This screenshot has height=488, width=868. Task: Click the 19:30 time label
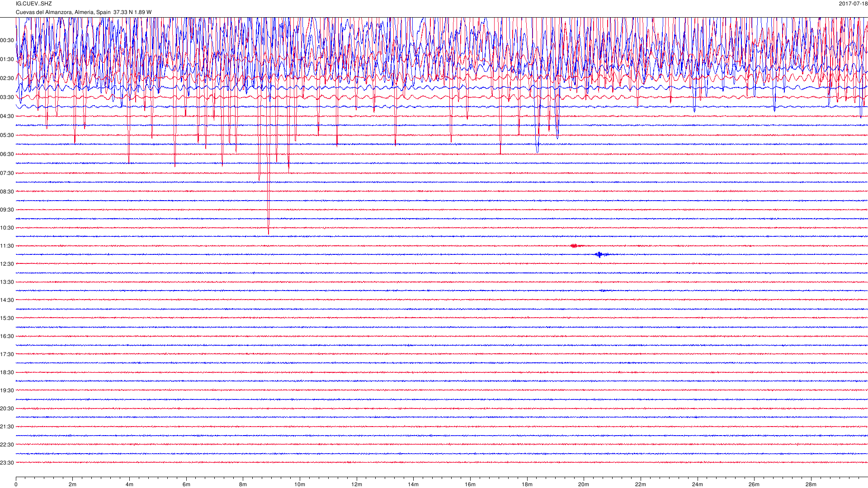tap(7, 391)
